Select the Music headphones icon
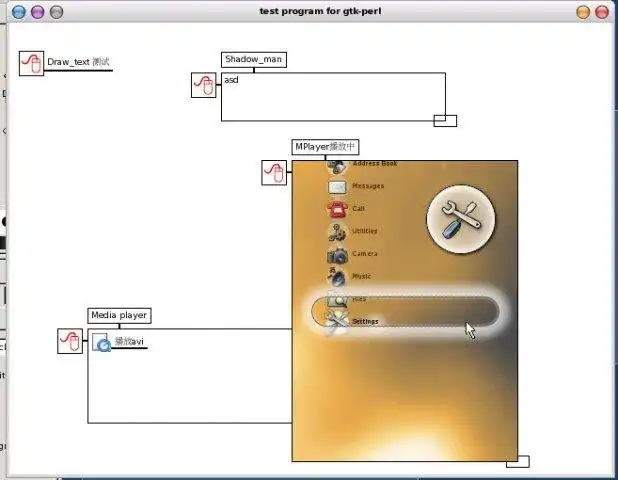This screenshot has width=618, height=480. pos(337,277)
